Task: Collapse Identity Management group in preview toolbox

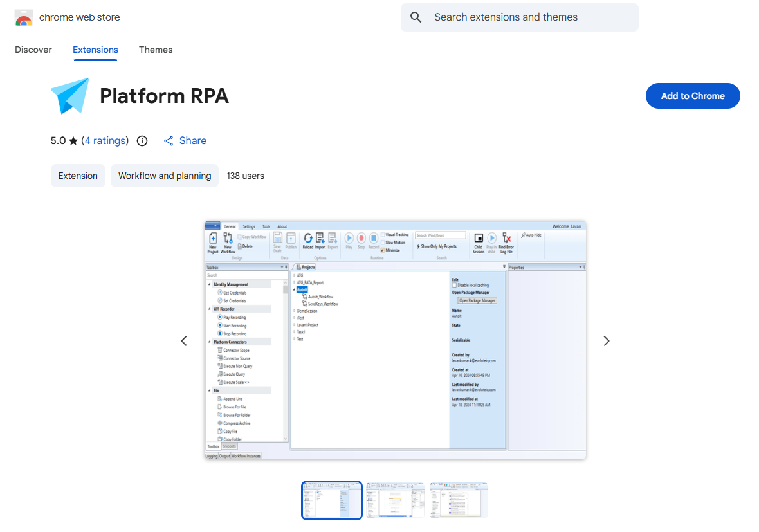Action: coord(210,284)
